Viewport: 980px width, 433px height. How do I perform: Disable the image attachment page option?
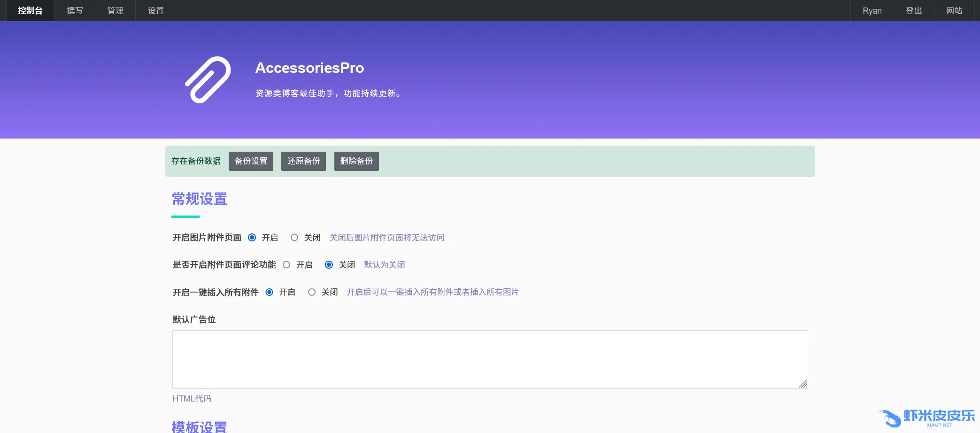tap(294, 238)
